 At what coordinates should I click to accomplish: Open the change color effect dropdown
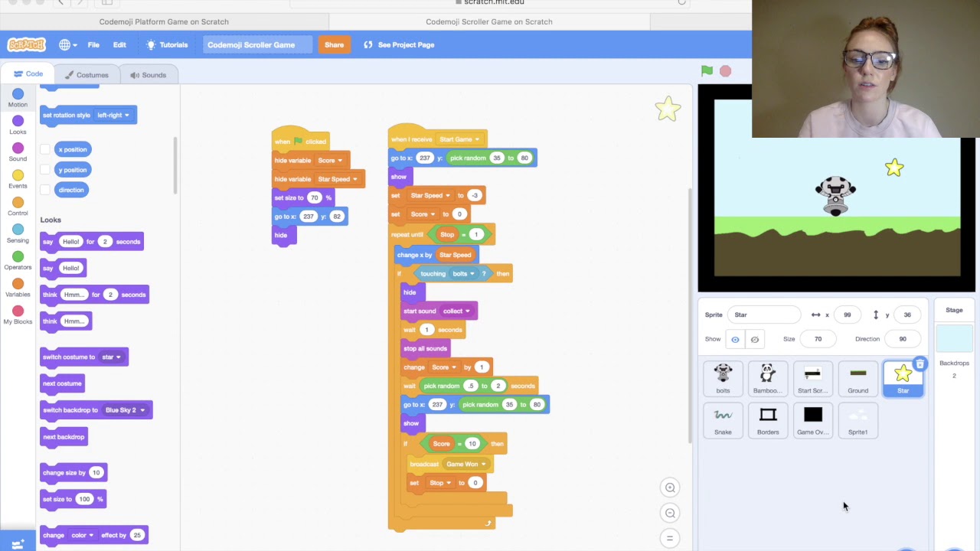coord(83,535)
